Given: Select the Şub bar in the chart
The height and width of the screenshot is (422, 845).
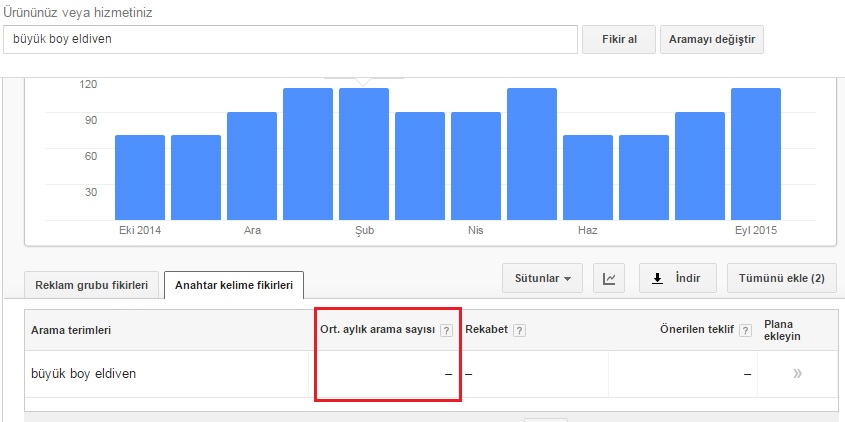Looking at the screenshot, I should click(x=364, y=155).
